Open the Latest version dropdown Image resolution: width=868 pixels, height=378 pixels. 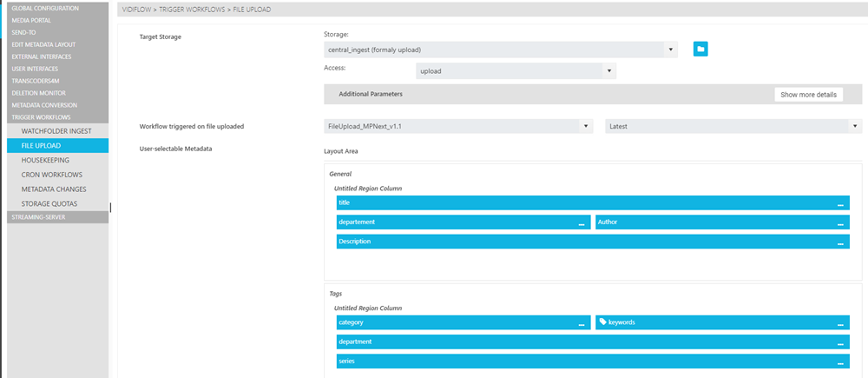tap(733, 126)
